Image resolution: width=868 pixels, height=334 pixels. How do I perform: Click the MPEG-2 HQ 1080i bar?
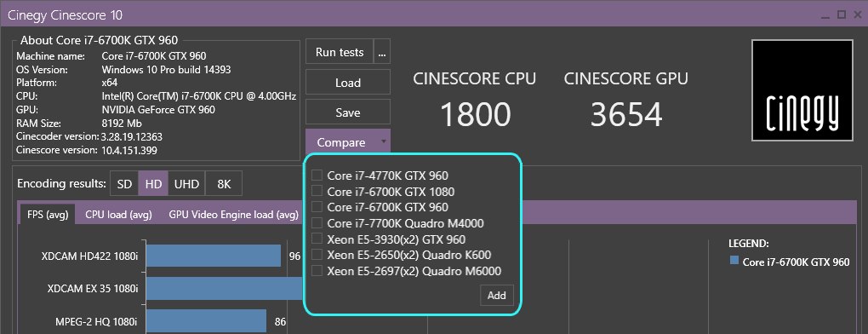coord(207,320)
